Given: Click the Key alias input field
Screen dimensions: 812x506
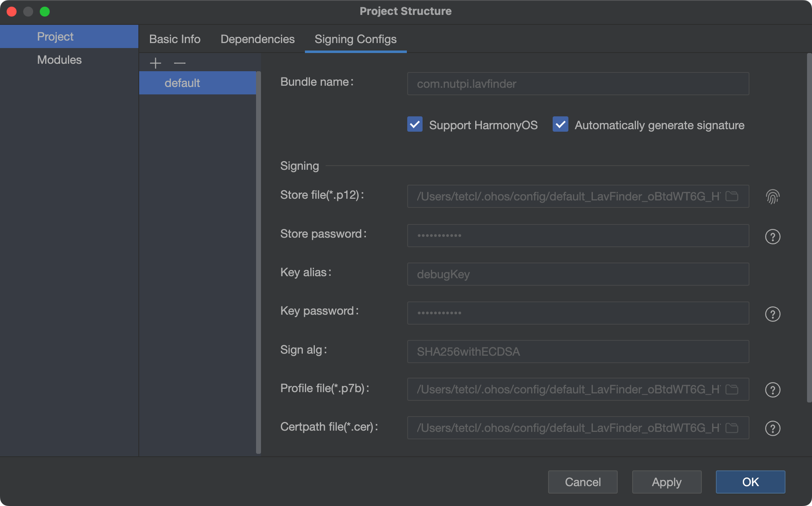Looking at the screenshot, I should (578, 274).
